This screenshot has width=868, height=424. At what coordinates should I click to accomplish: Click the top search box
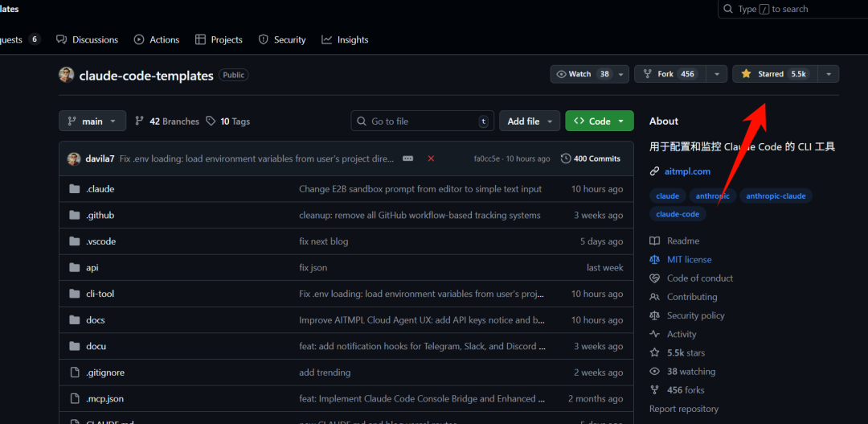(792, 10)
